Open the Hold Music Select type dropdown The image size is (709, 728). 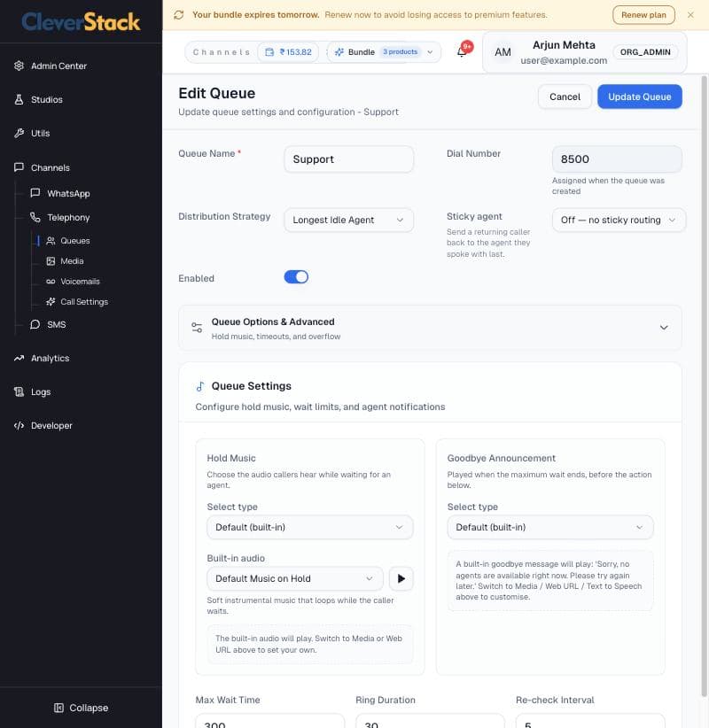(x=310, y=527)
